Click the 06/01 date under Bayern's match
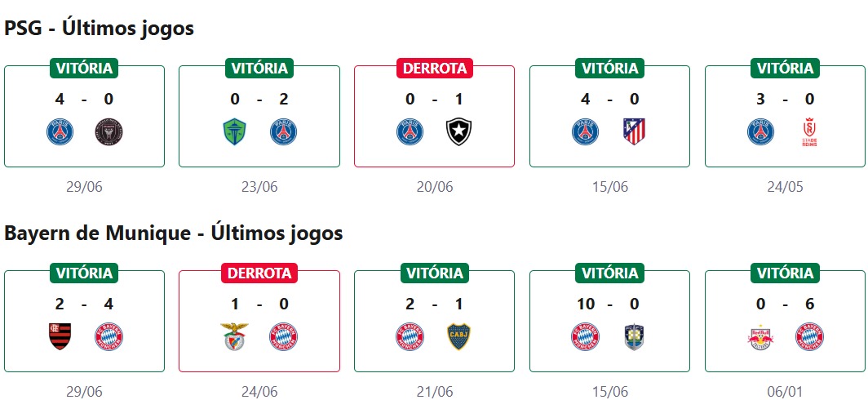The image size is (868, 400). tap(785, 392)
